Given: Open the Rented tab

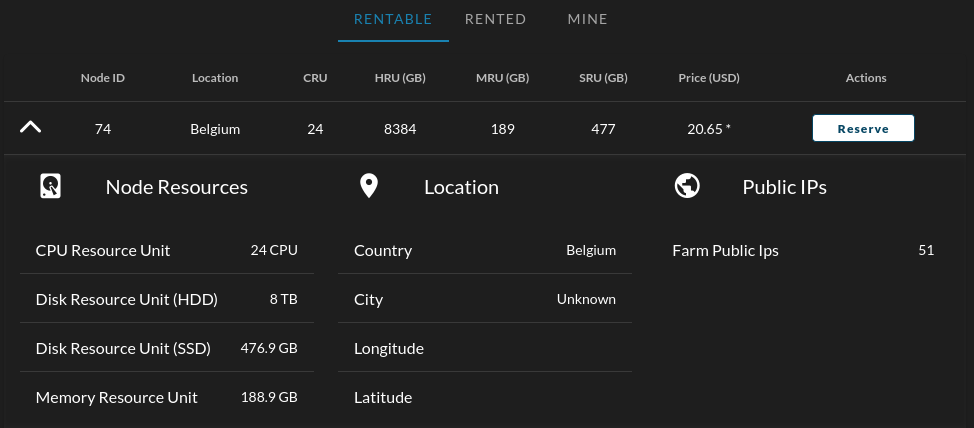Looking at the screenshot, I should click(x=495, y=19).
